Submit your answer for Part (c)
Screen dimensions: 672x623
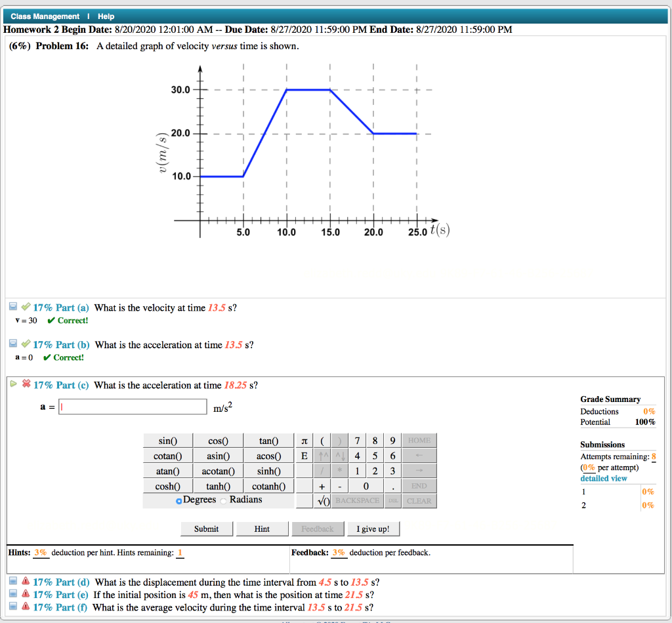pyautogui.click(x=206, y=529)
